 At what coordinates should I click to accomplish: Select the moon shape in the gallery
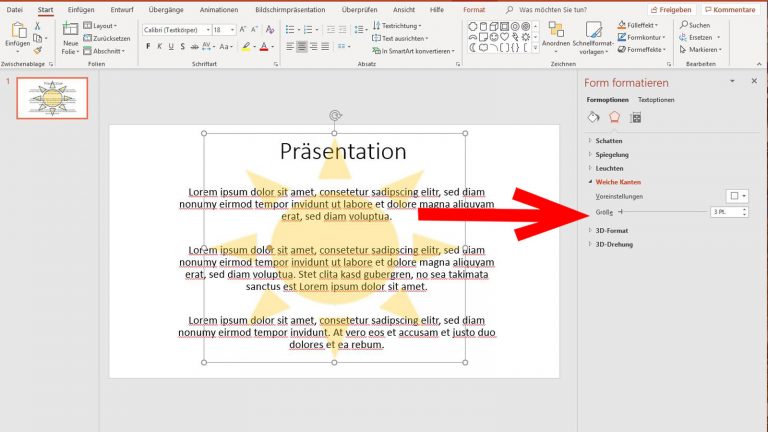click(x=473, y=48)
